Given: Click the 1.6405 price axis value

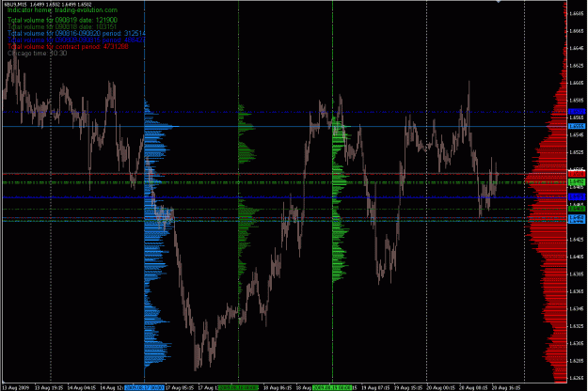Looking at the screenshot, I should coord(577,257).
